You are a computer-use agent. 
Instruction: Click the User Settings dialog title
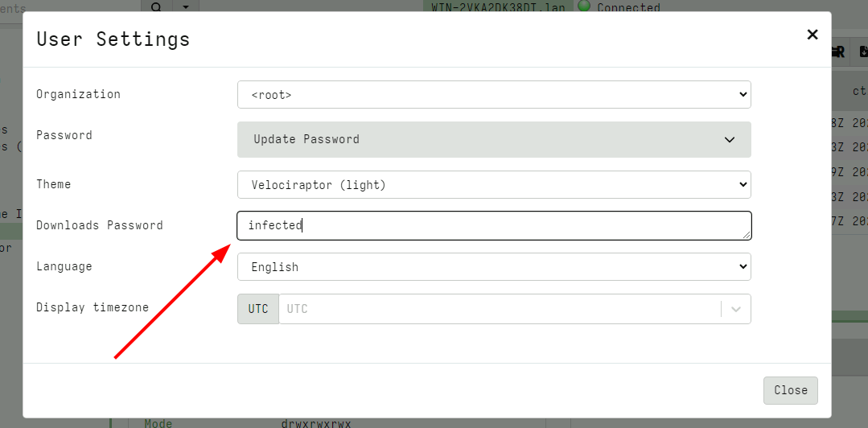pyautogui.click(x=113, y=39)
